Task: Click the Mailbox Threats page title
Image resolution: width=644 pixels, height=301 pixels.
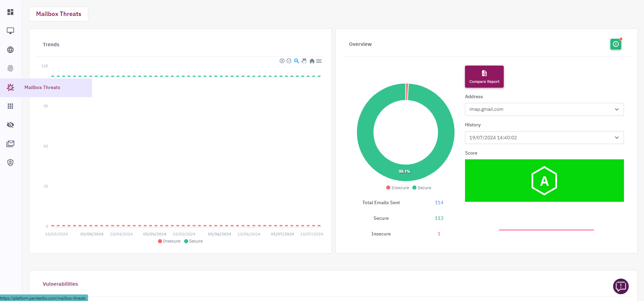Action: click(x=59, y=14)
